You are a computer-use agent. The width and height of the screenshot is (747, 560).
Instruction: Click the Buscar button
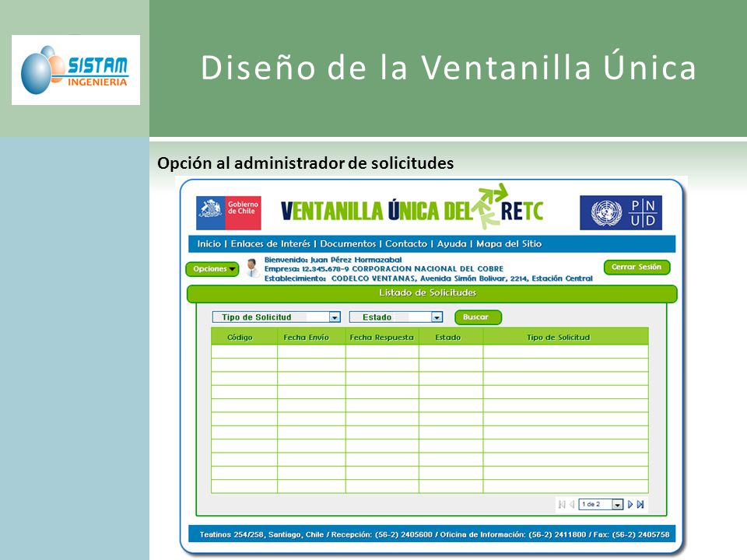(478, 317)
